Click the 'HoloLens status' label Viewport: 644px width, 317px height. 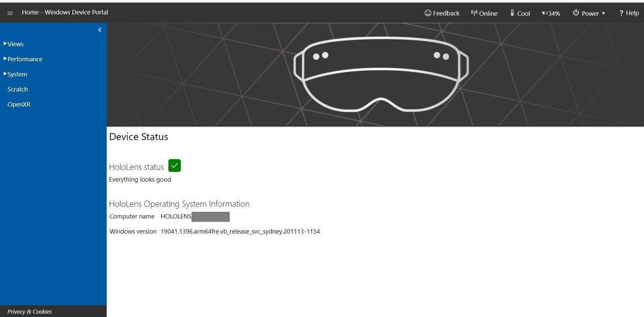[136, 167]
